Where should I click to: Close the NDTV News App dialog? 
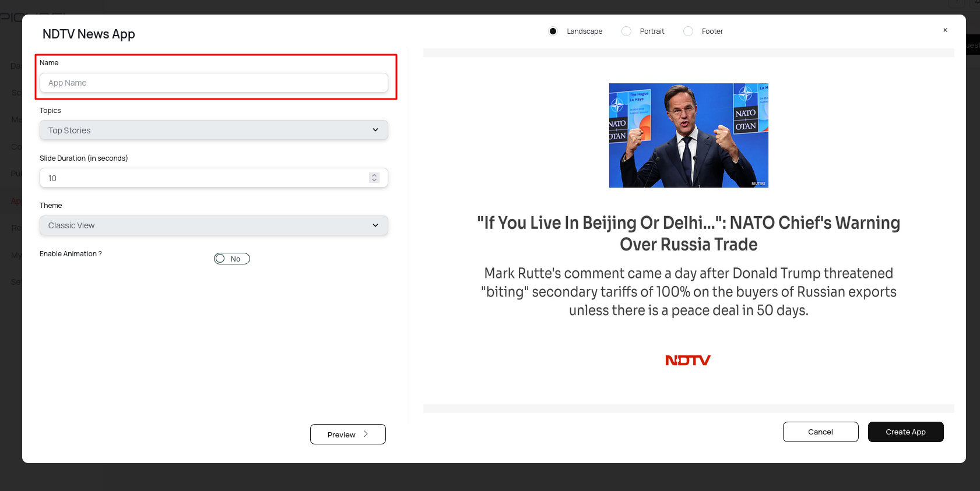[x=945, y=30]
